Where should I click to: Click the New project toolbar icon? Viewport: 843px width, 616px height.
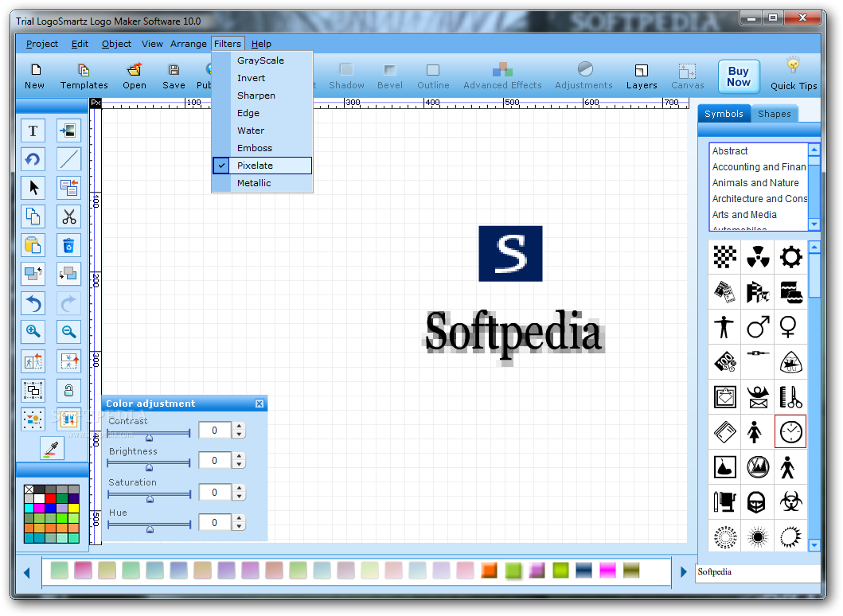pos(35,76)
